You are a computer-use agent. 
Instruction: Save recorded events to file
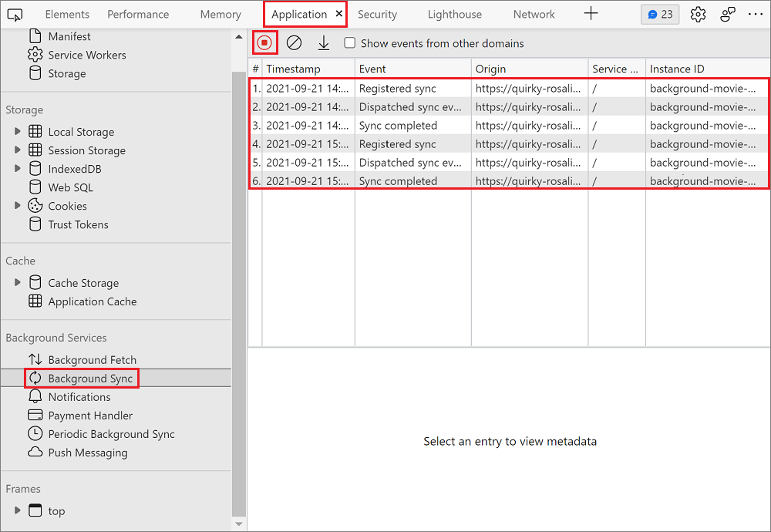(323, 42)
